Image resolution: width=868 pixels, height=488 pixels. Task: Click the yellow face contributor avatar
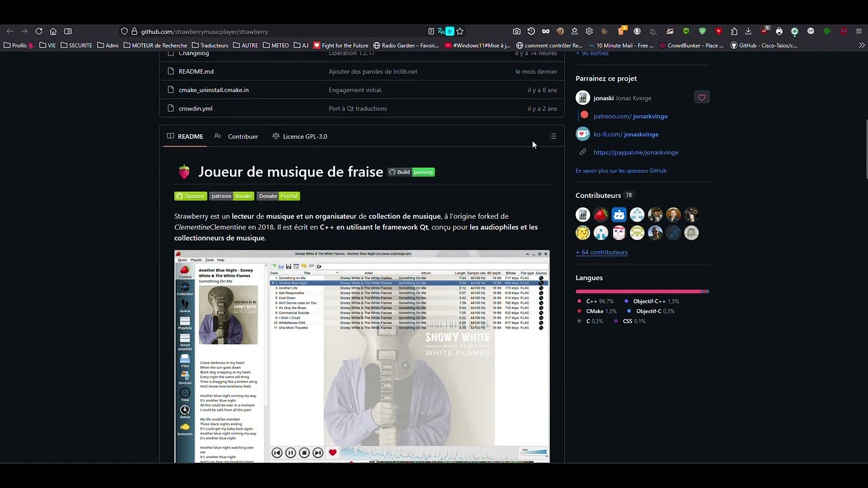coord(583,232)
